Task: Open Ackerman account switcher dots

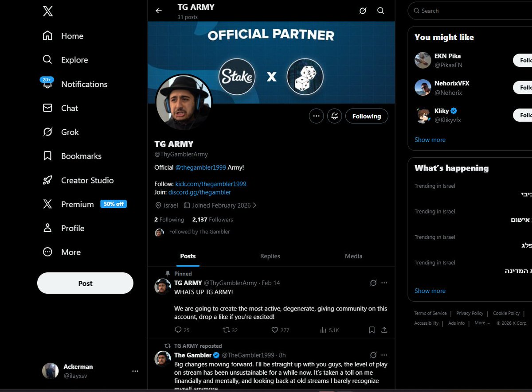Action: (x=135, y=371)
